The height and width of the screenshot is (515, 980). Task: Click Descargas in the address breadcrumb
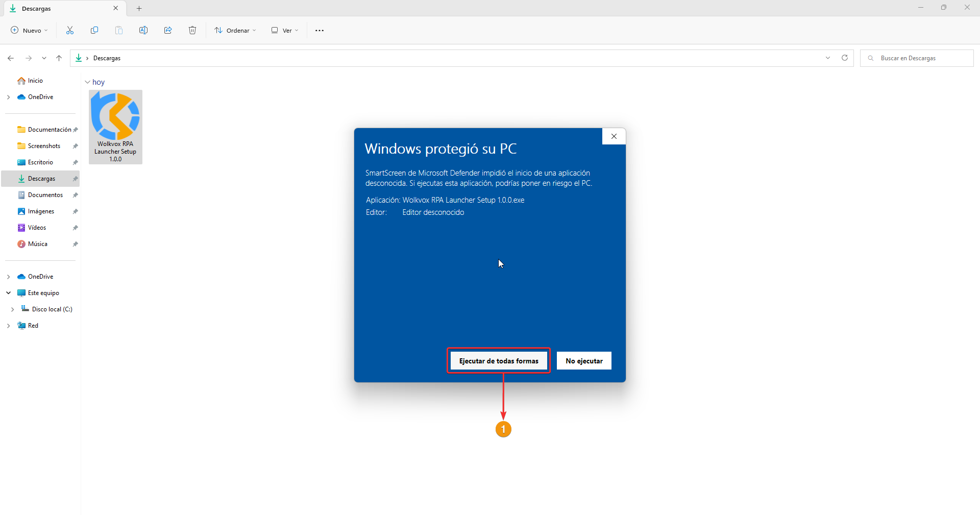107,58
